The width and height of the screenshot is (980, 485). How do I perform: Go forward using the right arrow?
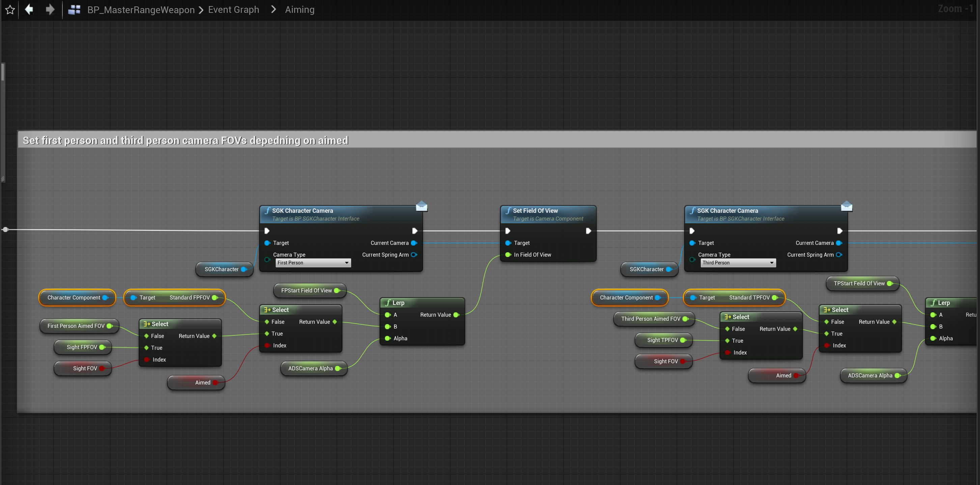click(50, 9)
